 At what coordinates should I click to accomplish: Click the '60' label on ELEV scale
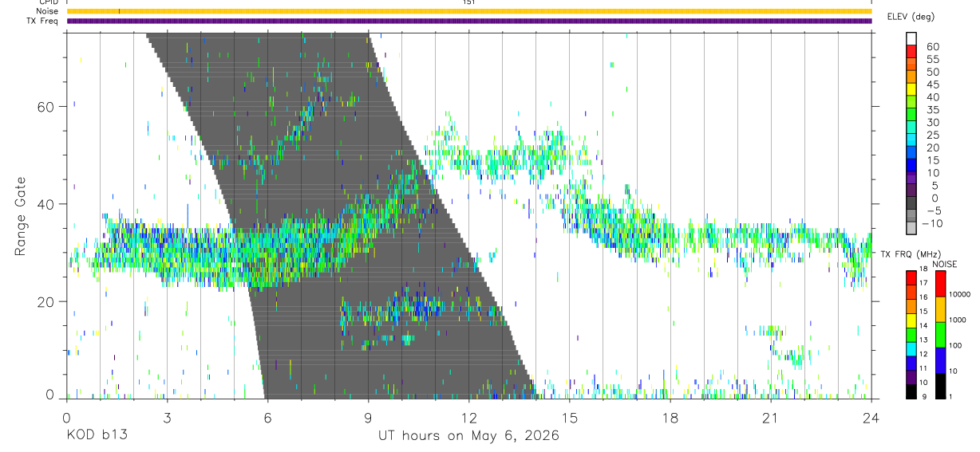click(x=932, y=47)
